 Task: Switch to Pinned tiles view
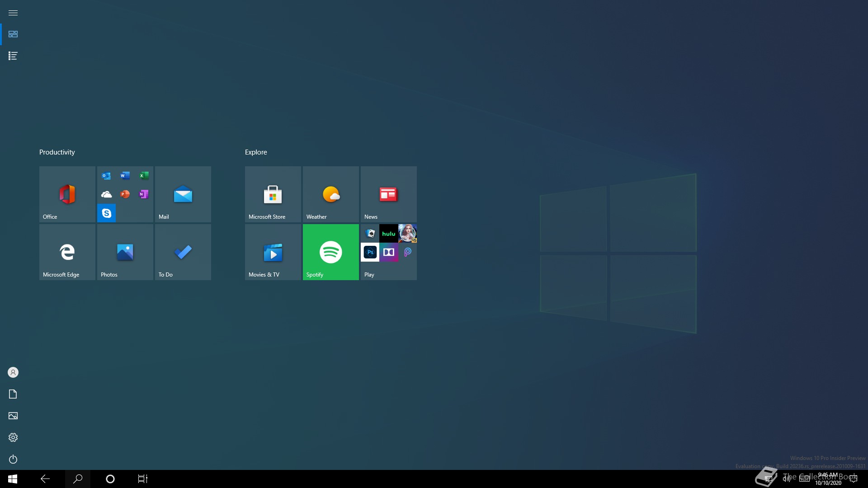click(13, 34)
